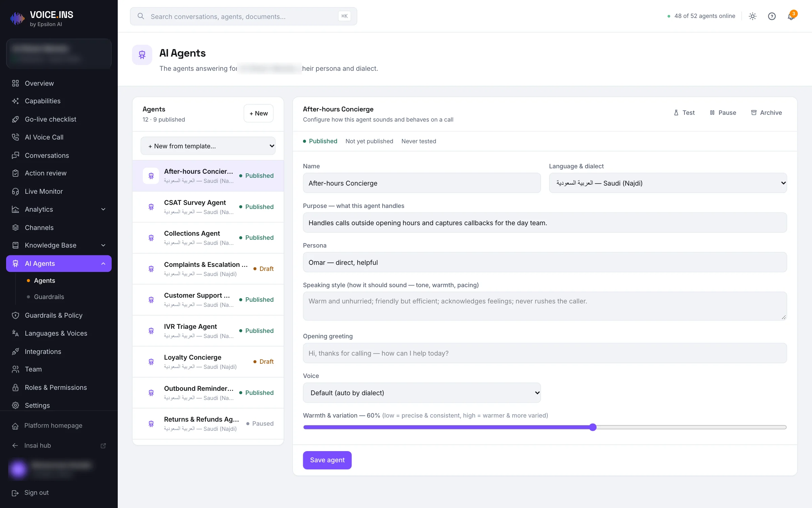Click the + New agent button
This screenshot has width=812, height=508.
pyautogui.click(x=258, y=113)
